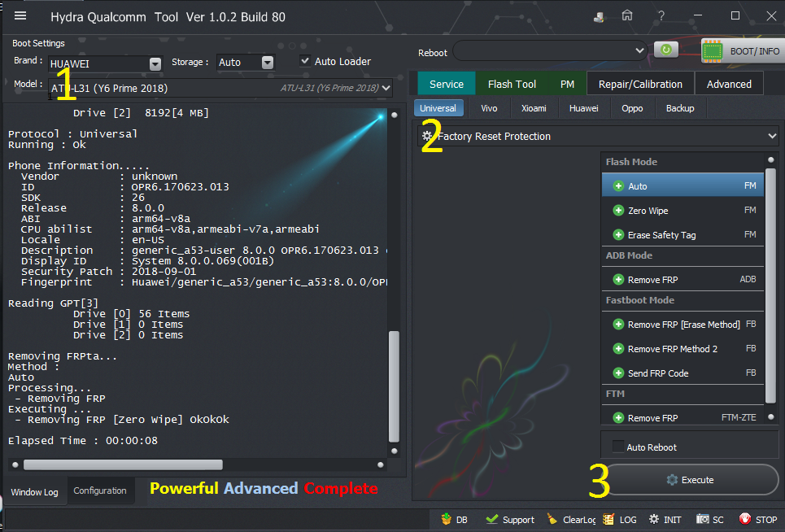
Task: Click the log horizontal scrollbar thumb
Action: coord(123,465)
